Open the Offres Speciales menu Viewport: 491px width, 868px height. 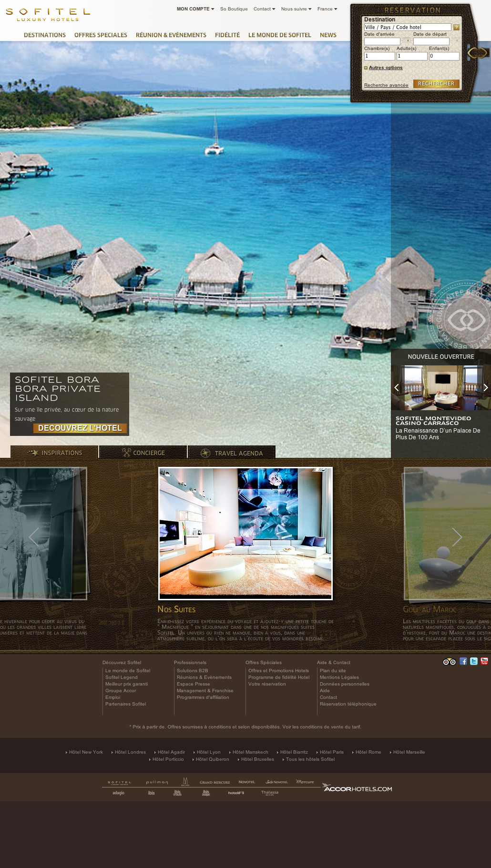coord(101,35)
